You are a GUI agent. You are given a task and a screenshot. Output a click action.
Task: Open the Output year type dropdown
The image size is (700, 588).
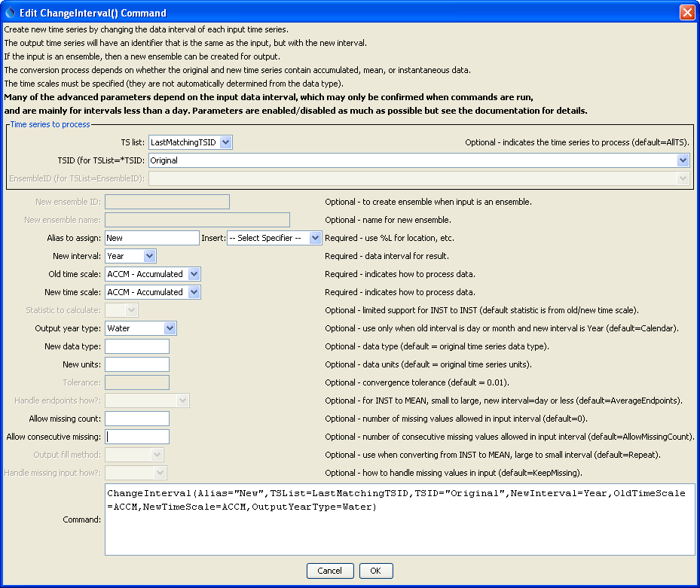pyautogui.click(x=169, y=328)
